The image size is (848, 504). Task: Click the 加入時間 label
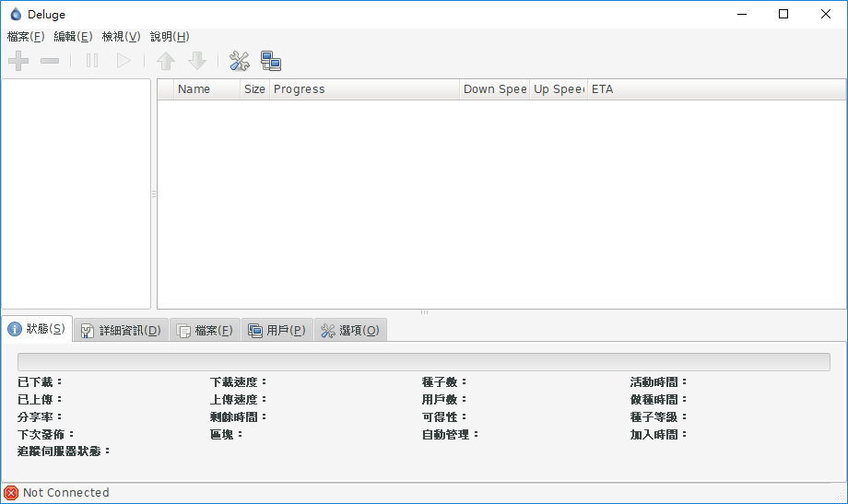click(x=658, y=434)
